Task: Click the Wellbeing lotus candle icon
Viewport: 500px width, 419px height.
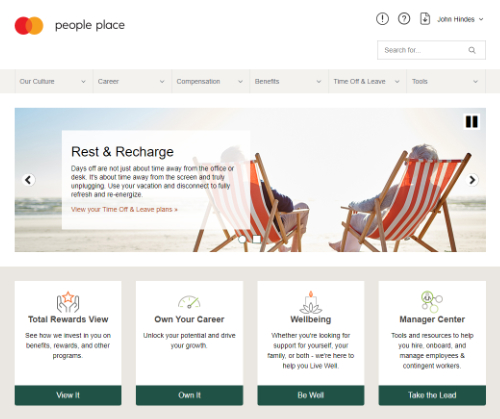Action: click(x=311, y=302)
